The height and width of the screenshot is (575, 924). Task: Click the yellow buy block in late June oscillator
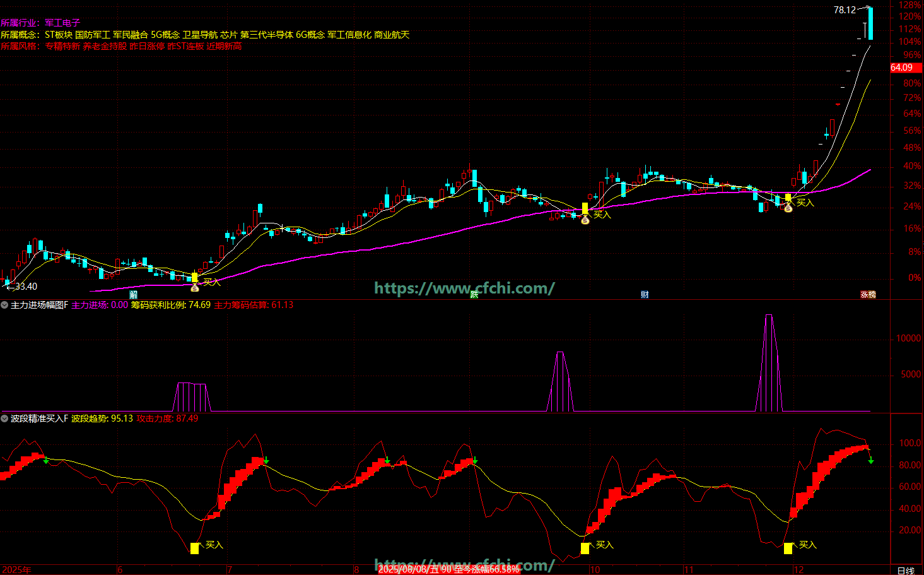point(194,548)
